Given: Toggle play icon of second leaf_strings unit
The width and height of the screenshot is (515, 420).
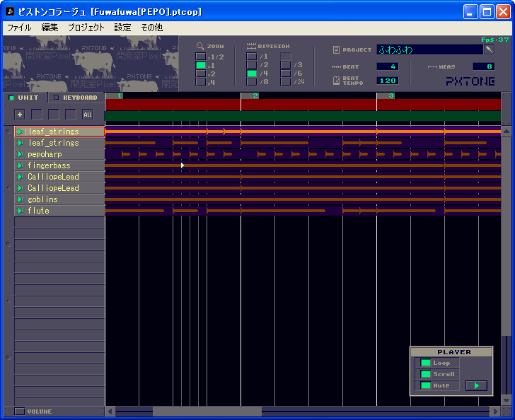Looking at the screenshot, I should [x=20, y=143].
